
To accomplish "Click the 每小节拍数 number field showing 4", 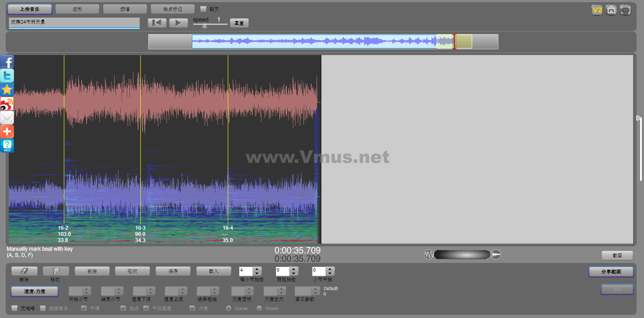I will pos(246,271).
